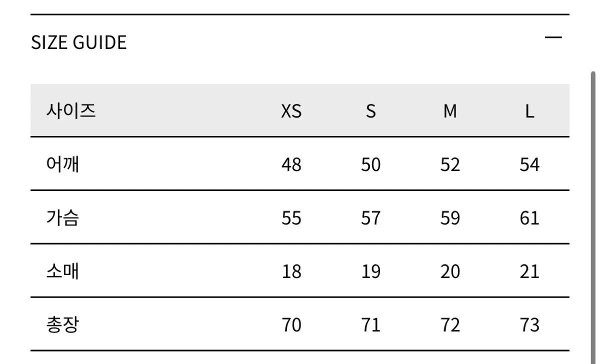
Task: Click the 어깨 row label
Action: [x=62, y=164]
